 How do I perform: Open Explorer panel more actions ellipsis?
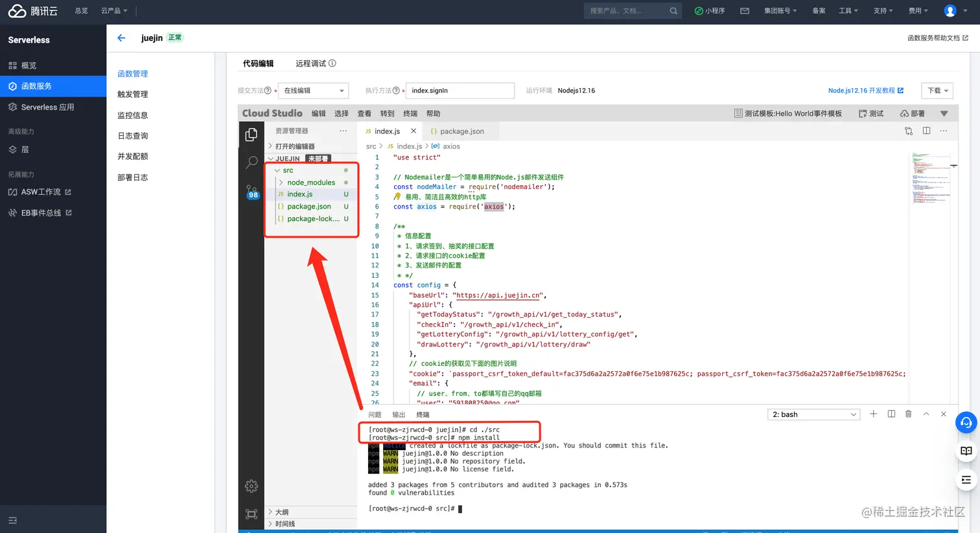343,131
